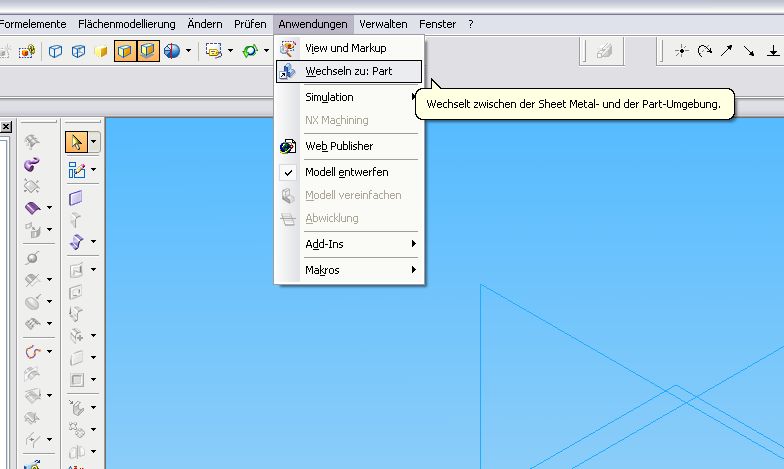Click the selection label box icon

[214, 51]
